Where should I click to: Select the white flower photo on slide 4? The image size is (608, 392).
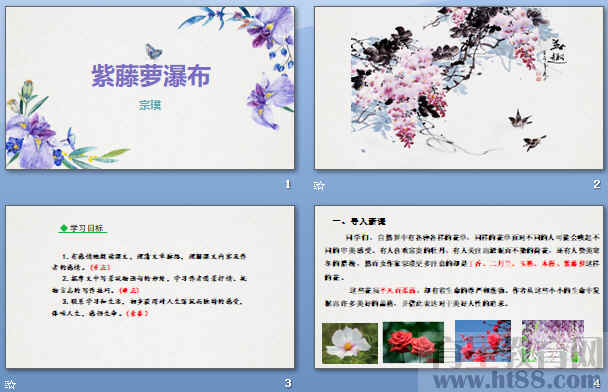point(350,343)
